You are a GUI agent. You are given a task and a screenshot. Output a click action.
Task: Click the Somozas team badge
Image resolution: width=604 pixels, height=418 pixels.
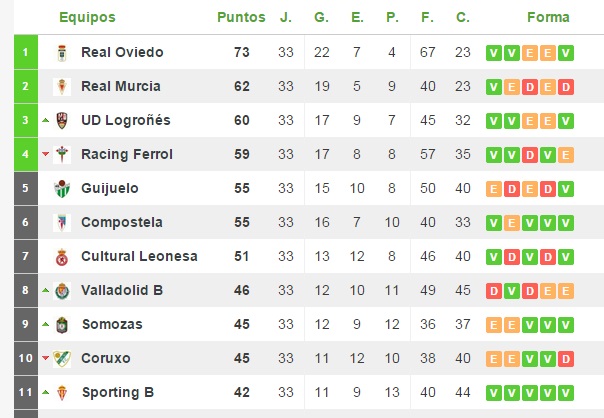pyautogui.click(x=62, y=325)
